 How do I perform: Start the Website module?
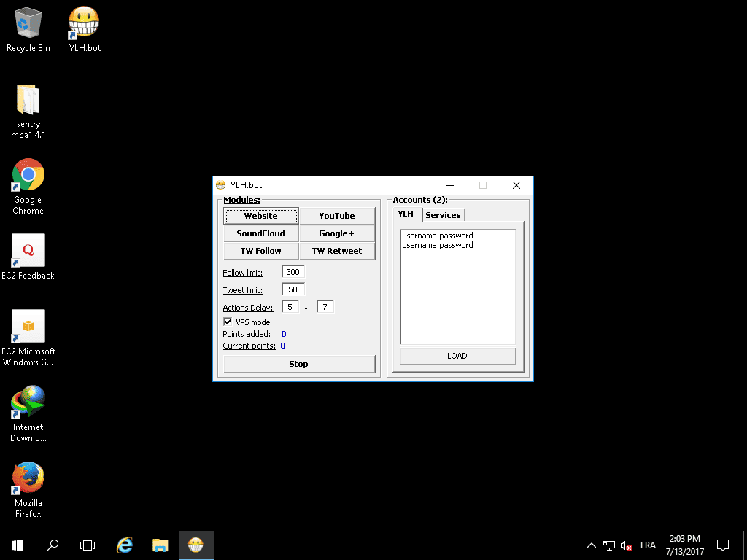pos(260,216)
